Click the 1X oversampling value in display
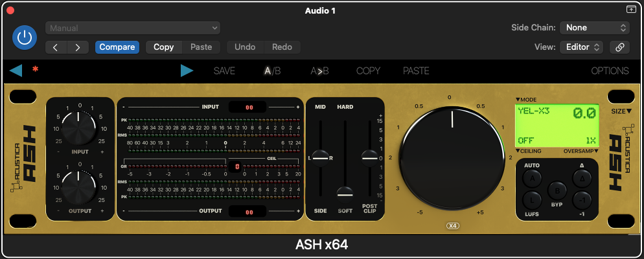This screenshot has height=259, width=644. pos(591,141)
